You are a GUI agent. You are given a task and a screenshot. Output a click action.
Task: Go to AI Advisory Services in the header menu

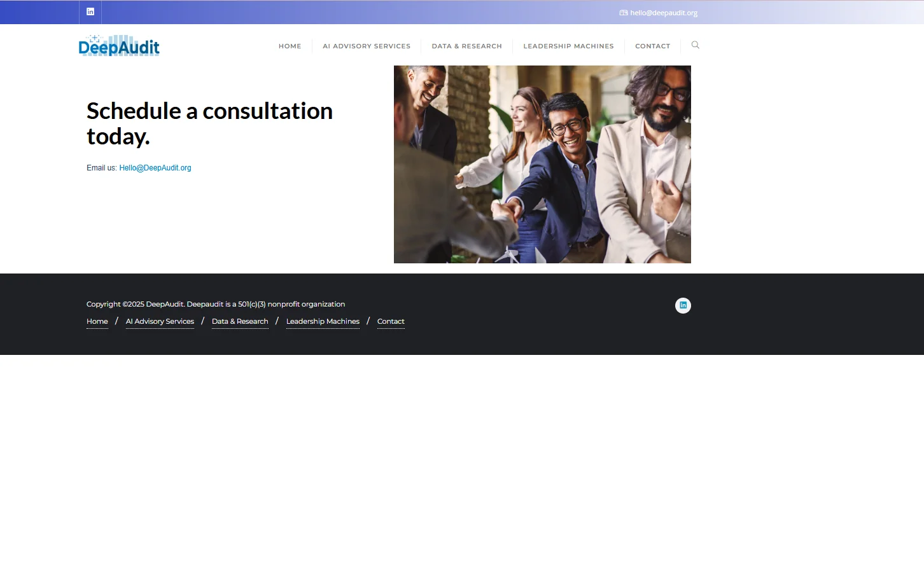click(x=366, y=46)
